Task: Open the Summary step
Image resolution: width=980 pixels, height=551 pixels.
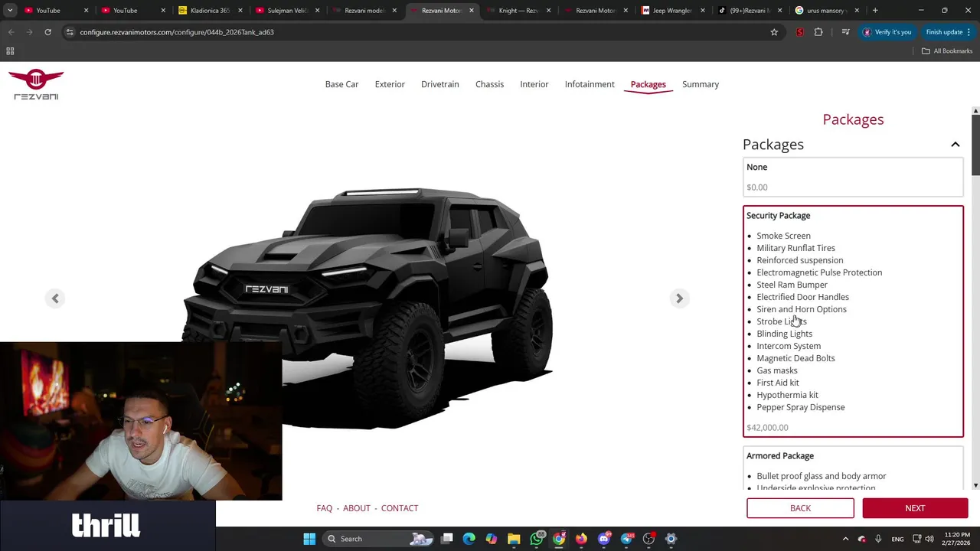Action: pyautogui.click(x=701, y=84)
